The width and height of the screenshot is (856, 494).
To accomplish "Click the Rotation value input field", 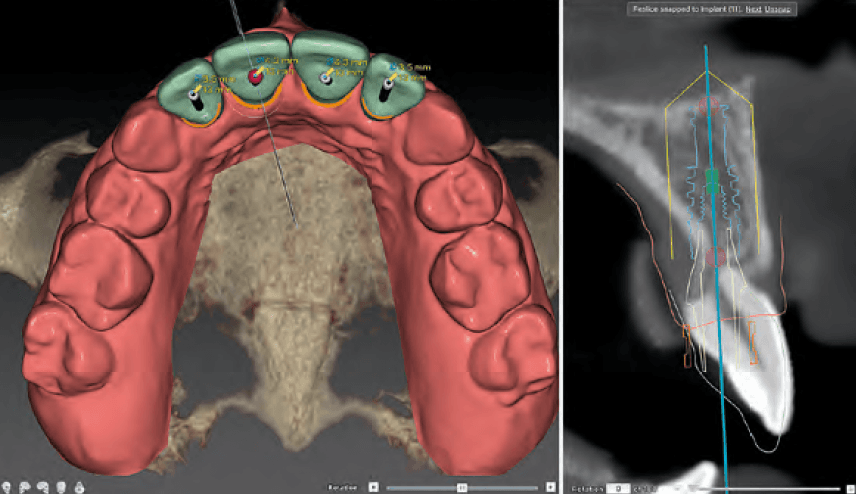I will click(618, 489).
